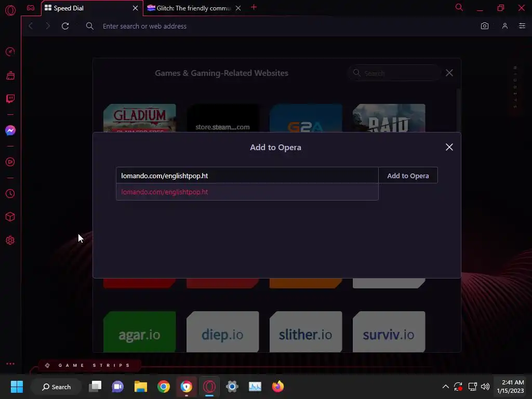The width and height of the screenshot is (532, 399).
Task: Close the Speed Dial tab
Action: click(x=136, y=8)
